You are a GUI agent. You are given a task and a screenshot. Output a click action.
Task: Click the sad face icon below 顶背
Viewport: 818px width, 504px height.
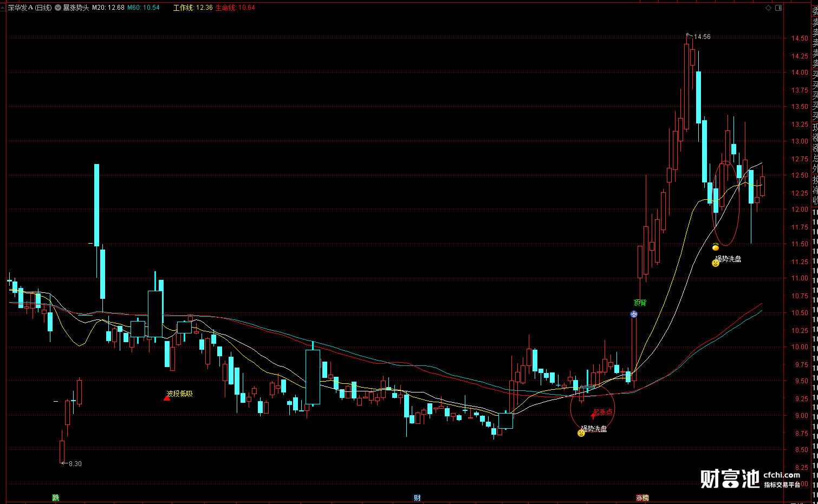[x=634, y=314]
